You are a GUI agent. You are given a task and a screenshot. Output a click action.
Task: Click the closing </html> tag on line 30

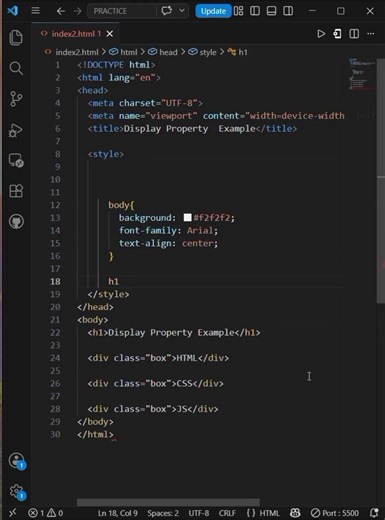pyautogui.click(x=95, y=435)
